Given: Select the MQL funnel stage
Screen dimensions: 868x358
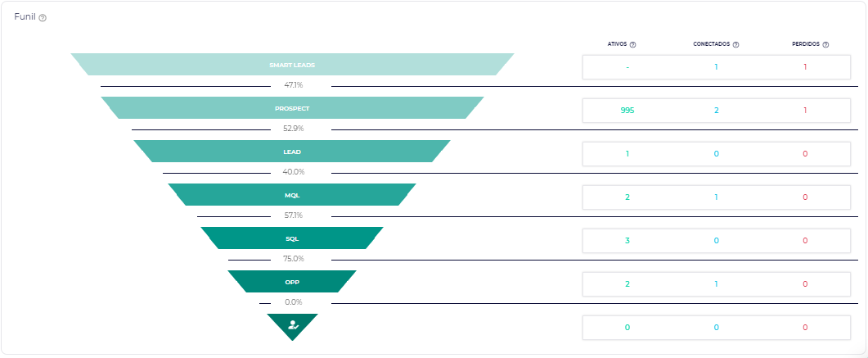Looking at the screenshot, I should pyautogui.click(x=292, y=195).
